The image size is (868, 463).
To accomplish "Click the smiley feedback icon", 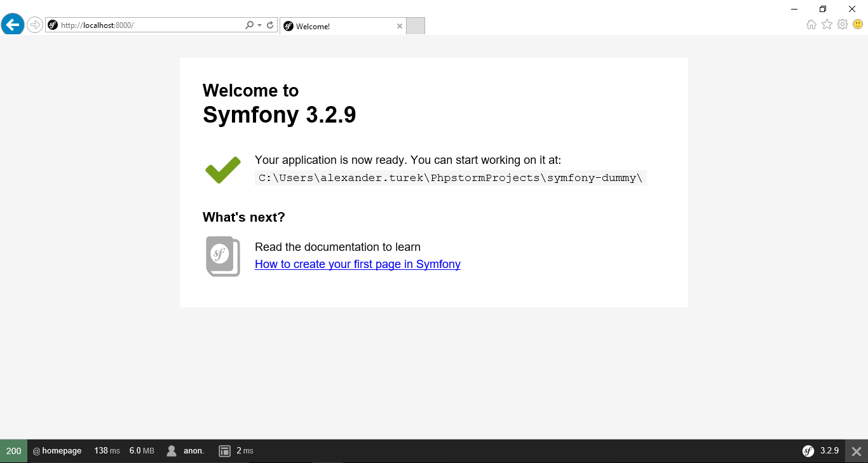I will click(858, 24).
